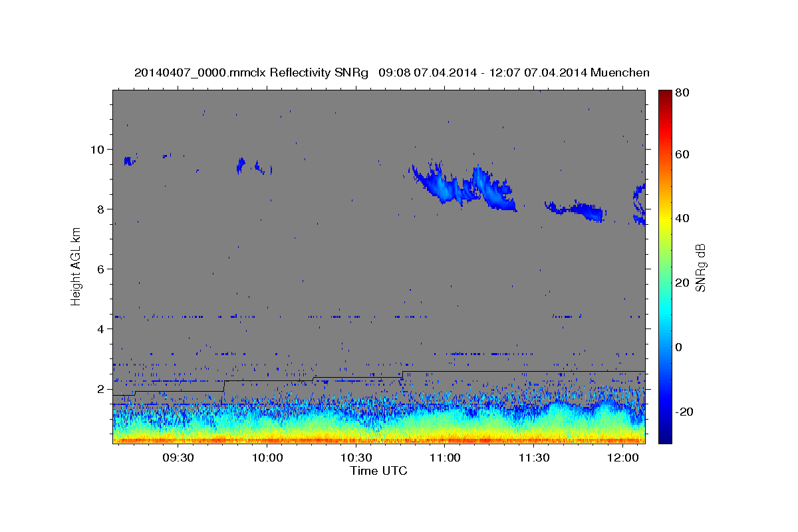Click the 12:00 time tick label
This screenshot has height=532, width=798.
click(622, 458)
